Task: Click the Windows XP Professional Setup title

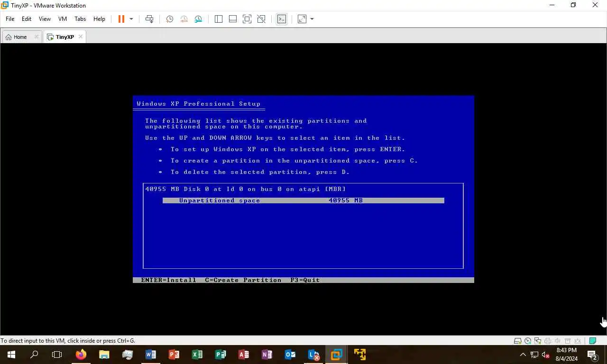Action: tap(198, 104)
